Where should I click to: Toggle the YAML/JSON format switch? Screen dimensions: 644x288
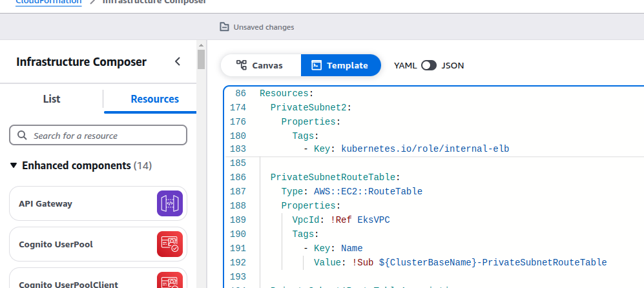[429, 65]
